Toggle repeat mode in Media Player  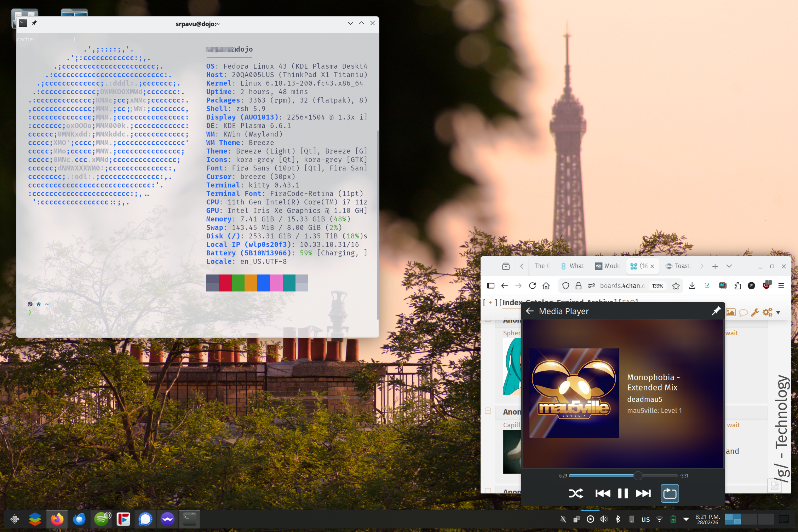(x=670, y=493)
